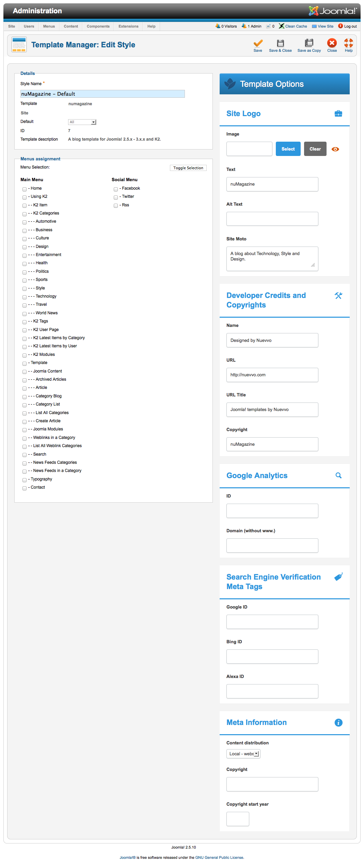The image size is (364, 868).
Task: Open the Content menu
Action: 71,26
